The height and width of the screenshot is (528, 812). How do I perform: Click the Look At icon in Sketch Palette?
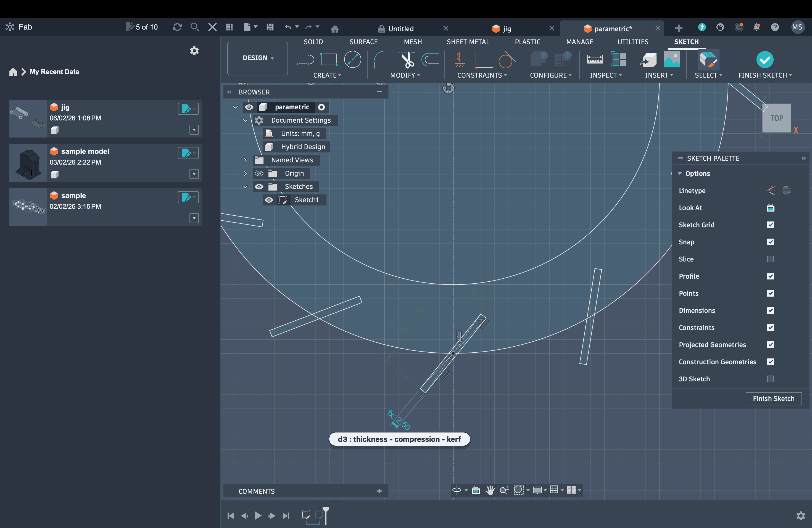[x=770, y=208]
